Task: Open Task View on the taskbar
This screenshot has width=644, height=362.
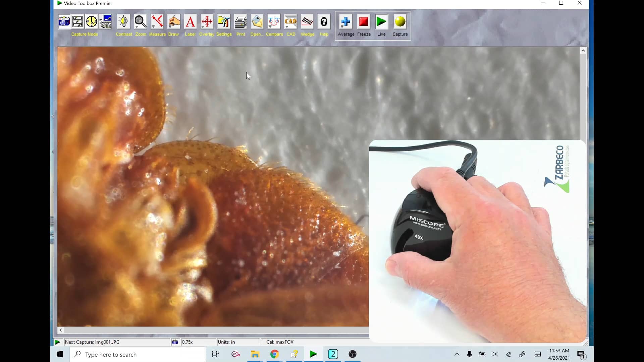Action: click(216, 354)
